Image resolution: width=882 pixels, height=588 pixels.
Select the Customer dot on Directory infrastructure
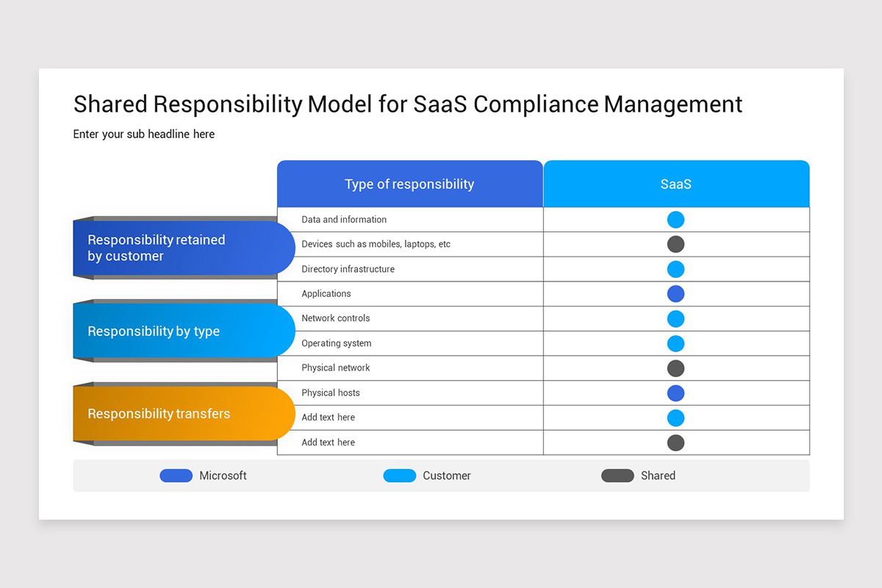675,269
